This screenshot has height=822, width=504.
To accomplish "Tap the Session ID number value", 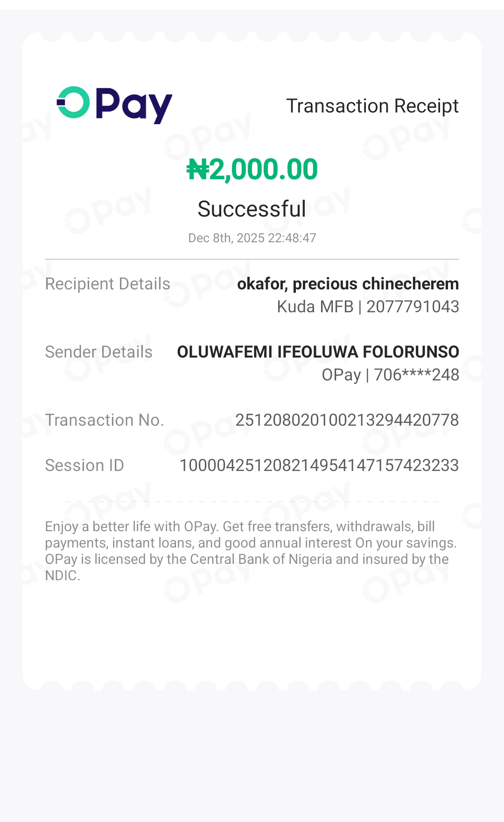I will tap(319, 465).
